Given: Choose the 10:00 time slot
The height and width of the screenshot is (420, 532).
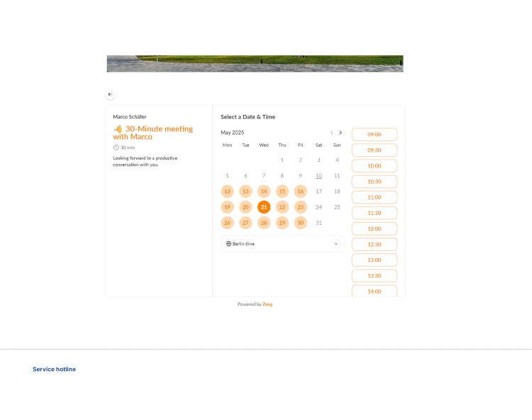Looking at the screenshot, I should (x=375, y=166).
